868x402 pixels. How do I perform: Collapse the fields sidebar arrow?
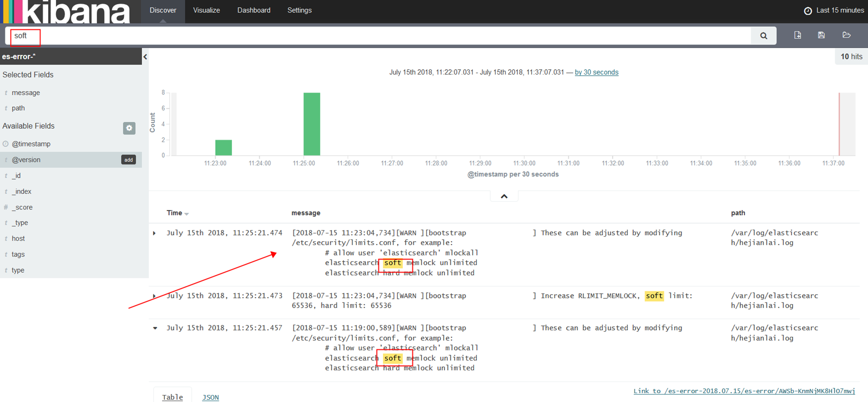point(145,57)
